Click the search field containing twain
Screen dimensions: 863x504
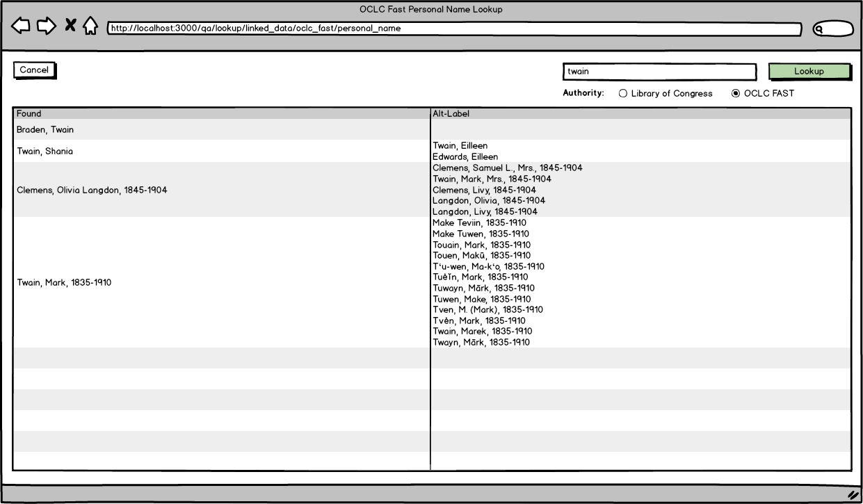[659, 72]
